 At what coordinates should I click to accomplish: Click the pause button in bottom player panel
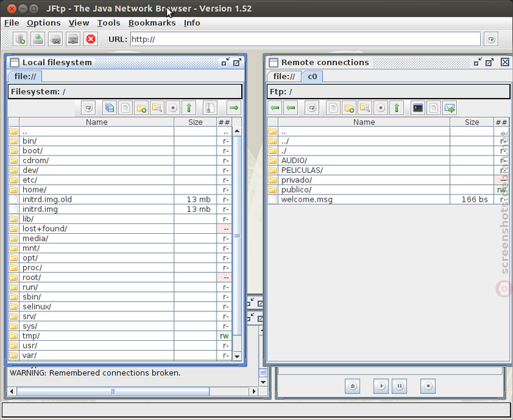pos(399,386)
